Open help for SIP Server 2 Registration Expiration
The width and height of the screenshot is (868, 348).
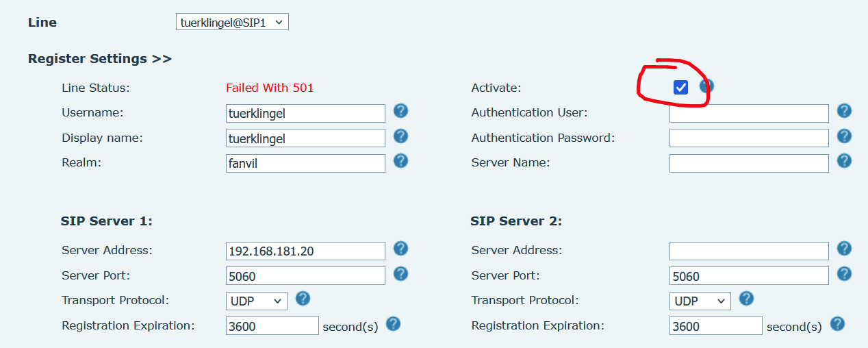pos(837,324)
